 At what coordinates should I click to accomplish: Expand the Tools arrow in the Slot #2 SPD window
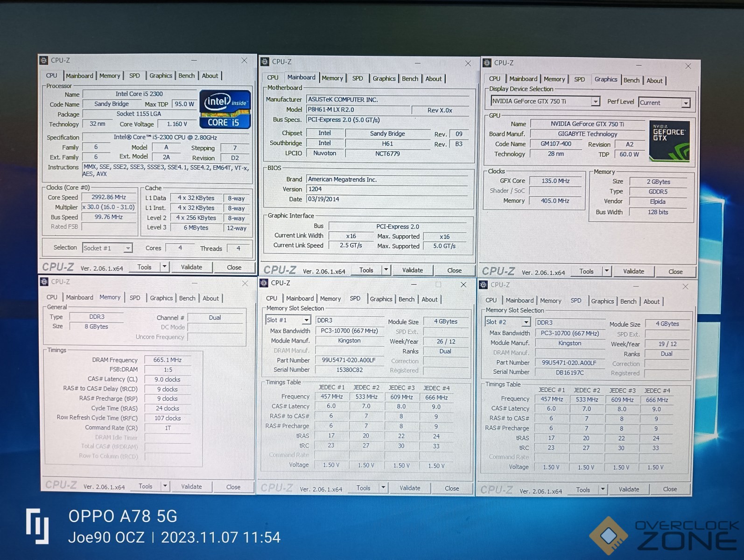(x=603, y=490)
